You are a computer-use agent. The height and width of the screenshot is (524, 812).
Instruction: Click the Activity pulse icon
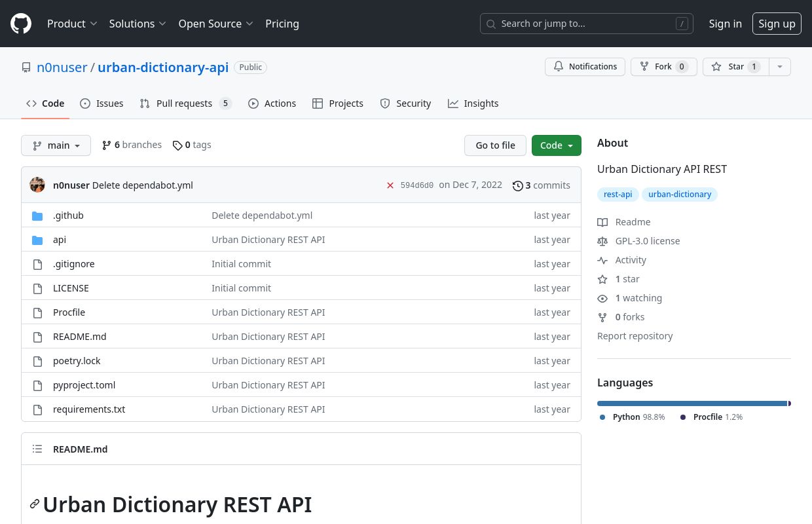tap(602, 260)
